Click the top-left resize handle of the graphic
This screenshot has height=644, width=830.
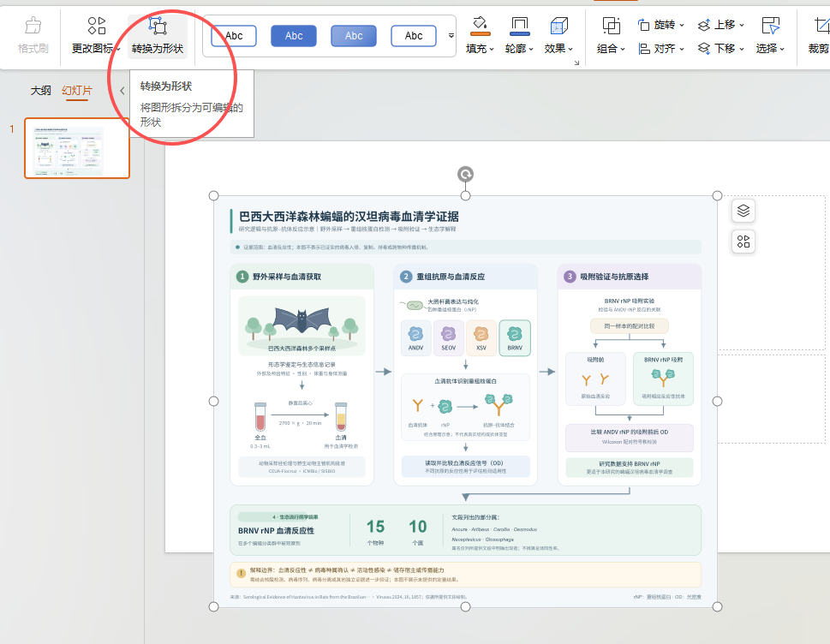(x=214, y=196)
